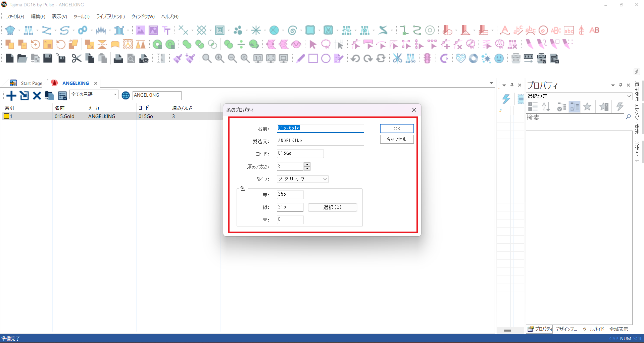Open the document tab list arrow
The width and height of the screenshot is (644, 343).
coord(491,83)
